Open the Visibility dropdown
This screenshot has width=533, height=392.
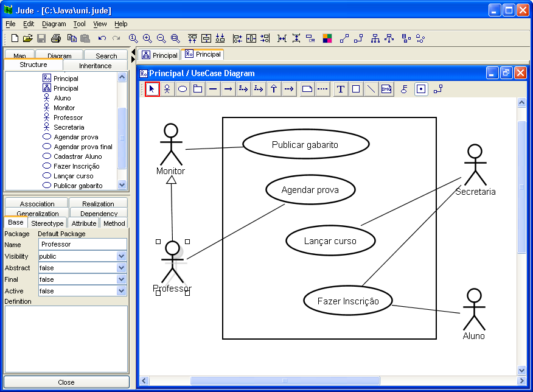pos(121,256)
